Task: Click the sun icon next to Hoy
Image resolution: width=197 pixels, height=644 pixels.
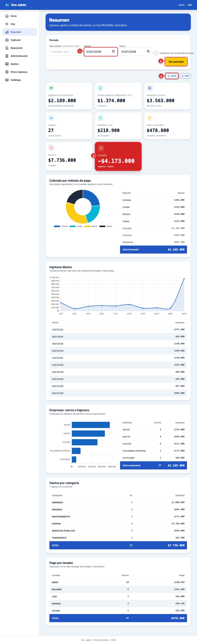Action: 7,24
